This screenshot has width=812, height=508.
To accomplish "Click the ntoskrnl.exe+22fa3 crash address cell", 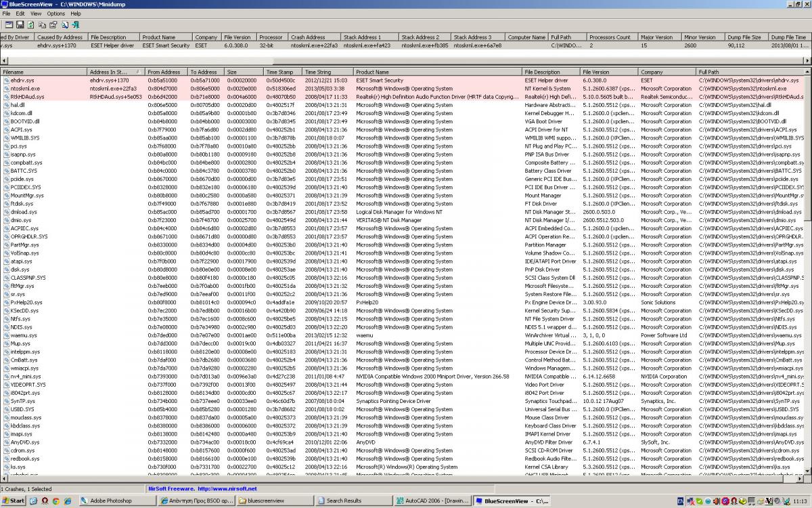I will [314, 45].
